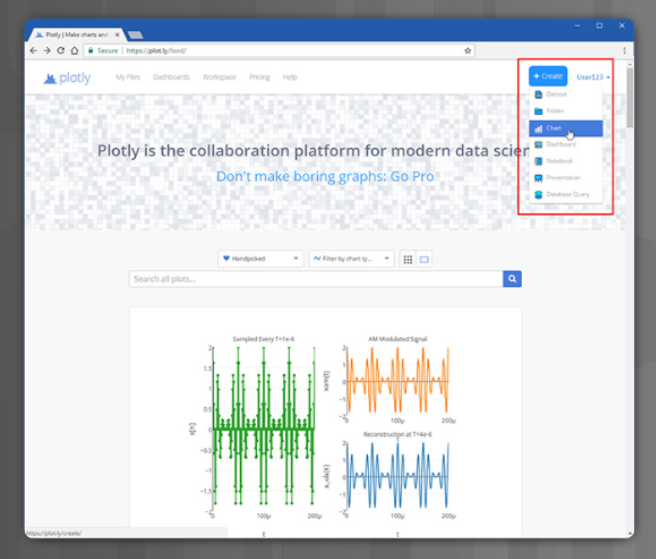Image resolution: width=656 pixels, height=559 pixels.
Task: Open the Pricing navigation link
Action: (x=259, y=77)
